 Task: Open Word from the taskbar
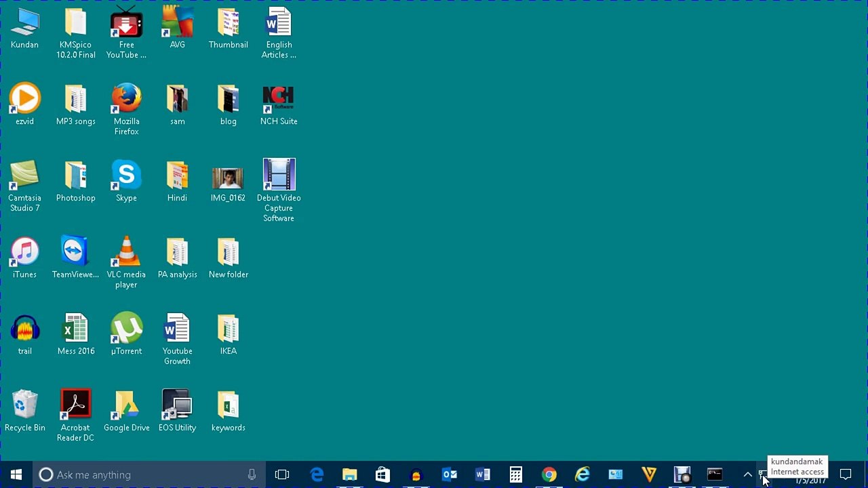pos(482,474)
